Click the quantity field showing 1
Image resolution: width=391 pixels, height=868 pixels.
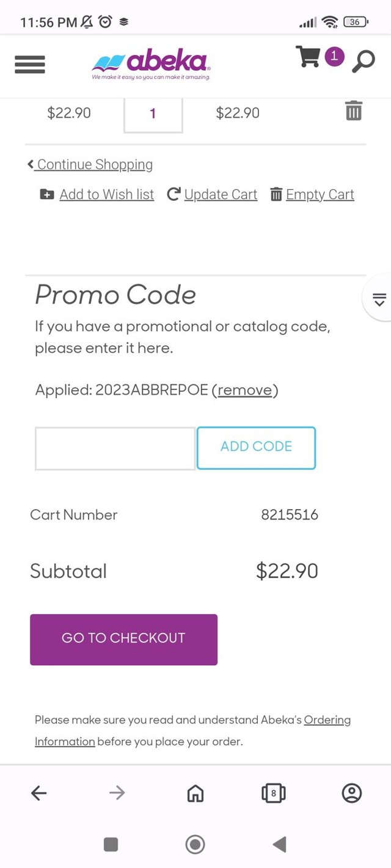(x=153, y=114)
